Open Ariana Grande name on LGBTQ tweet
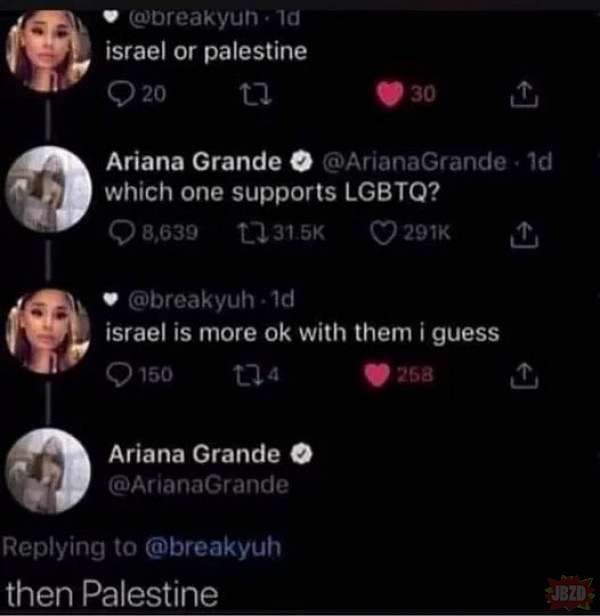600x616 pixels. (194, 161)
